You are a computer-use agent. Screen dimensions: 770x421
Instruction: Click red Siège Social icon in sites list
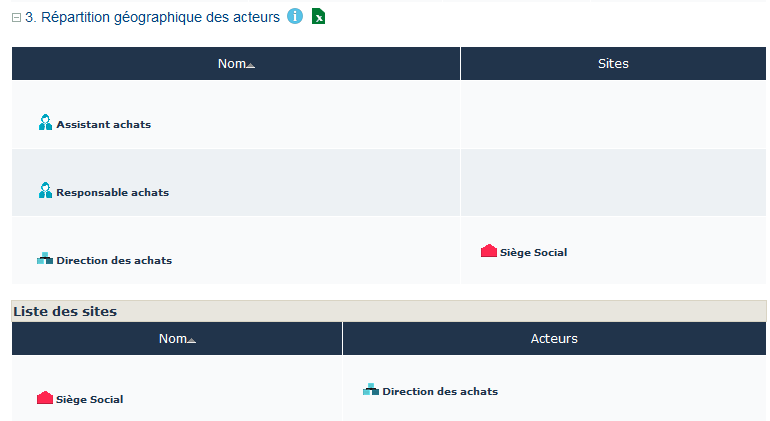[x=45, y=398]
